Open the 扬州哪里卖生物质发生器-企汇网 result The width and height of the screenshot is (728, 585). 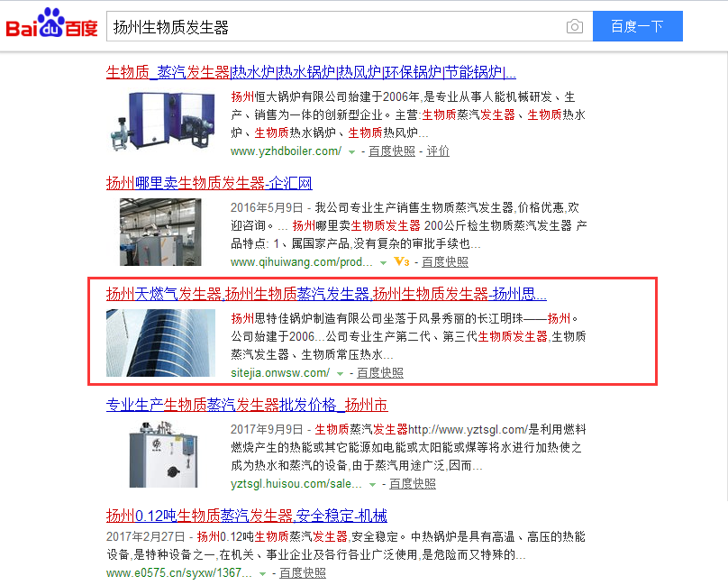point(209,183)
